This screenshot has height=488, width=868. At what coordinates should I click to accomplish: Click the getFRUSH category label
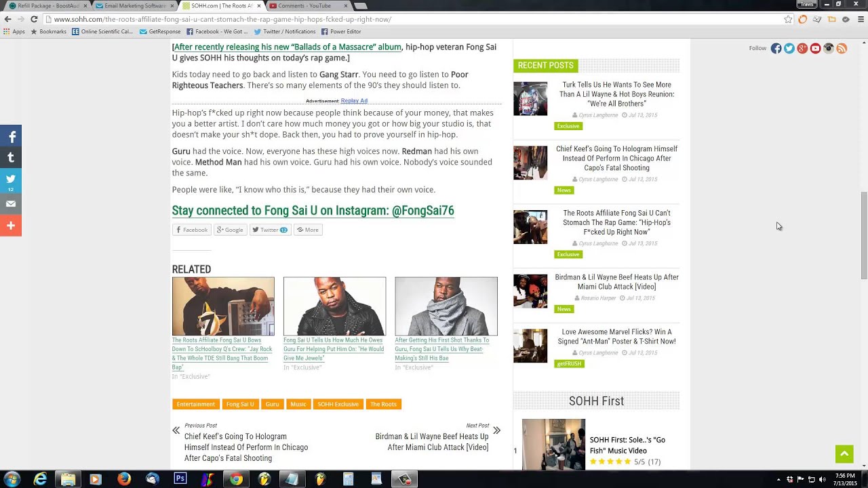click(x=569, y=364)
